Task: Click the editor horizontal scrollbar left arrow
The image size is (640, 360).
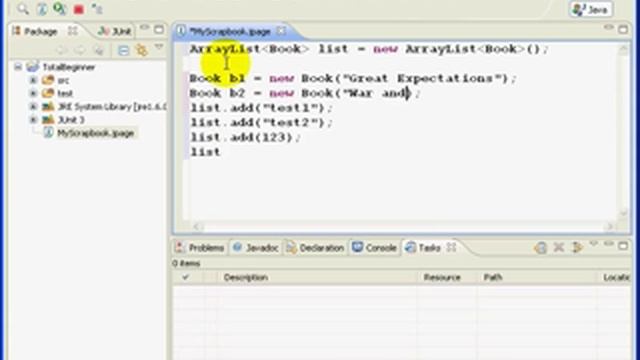Action: click(198, 226)
